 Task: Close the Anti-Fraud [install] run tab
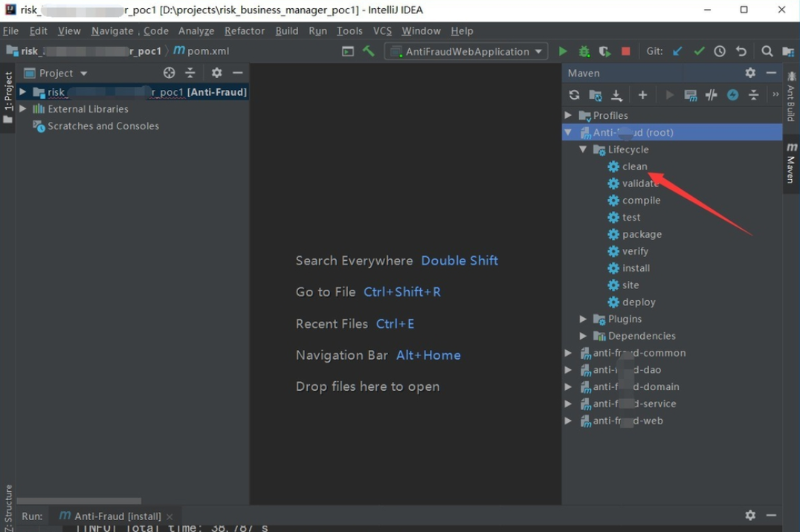pos(170,516)
